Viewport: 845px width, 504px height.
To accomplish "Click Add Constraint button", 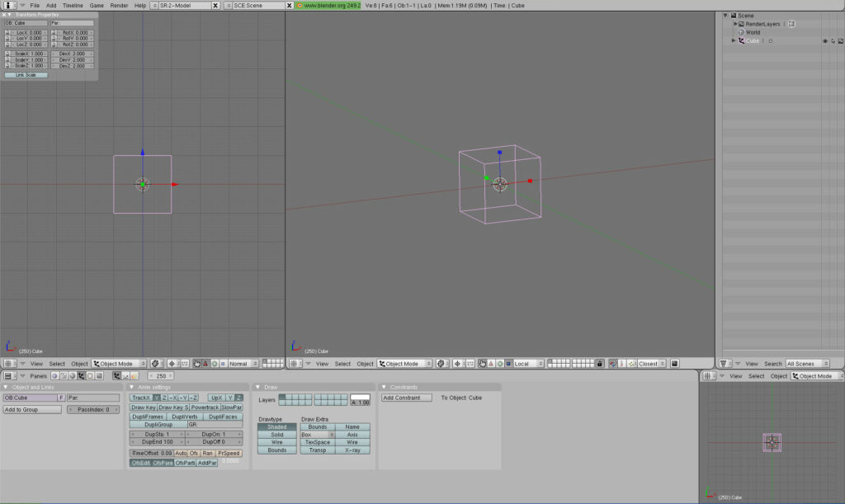I will coord(406,398).
